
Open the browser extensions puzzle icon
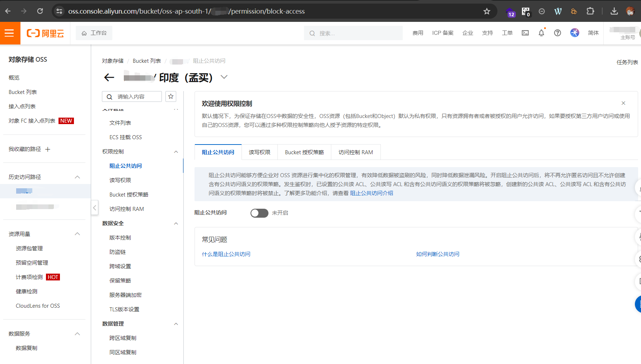pos(590,11)
